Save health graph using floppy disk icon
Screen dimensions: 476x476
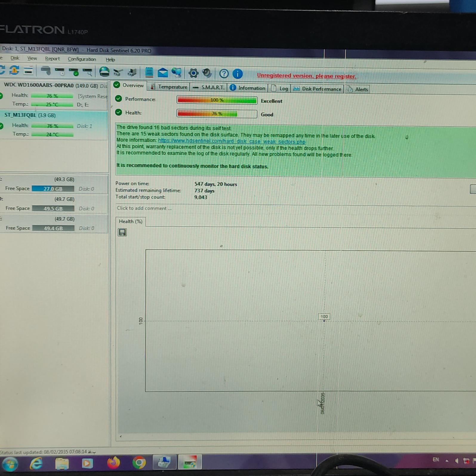pos(122,232)
